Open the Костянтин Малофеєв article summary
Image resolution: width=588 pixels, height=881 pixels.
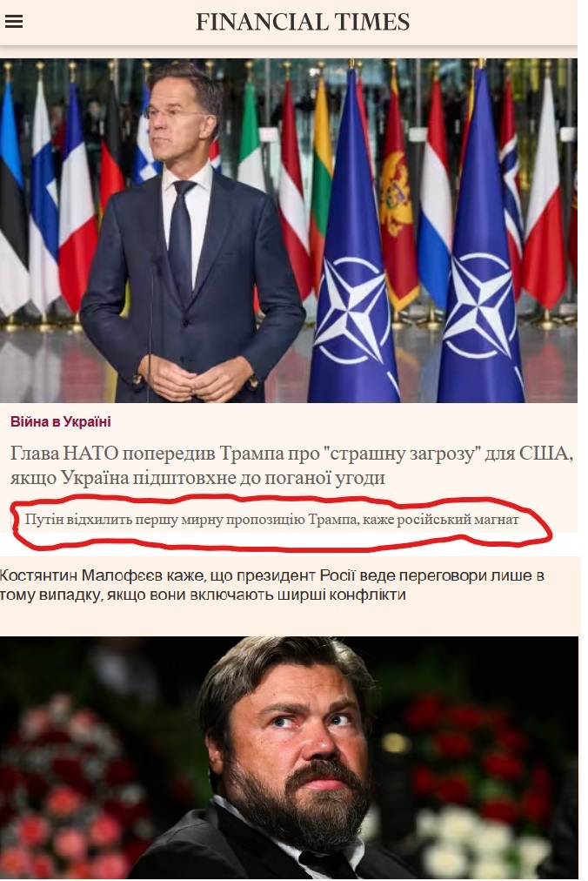(x=271, y=585)
